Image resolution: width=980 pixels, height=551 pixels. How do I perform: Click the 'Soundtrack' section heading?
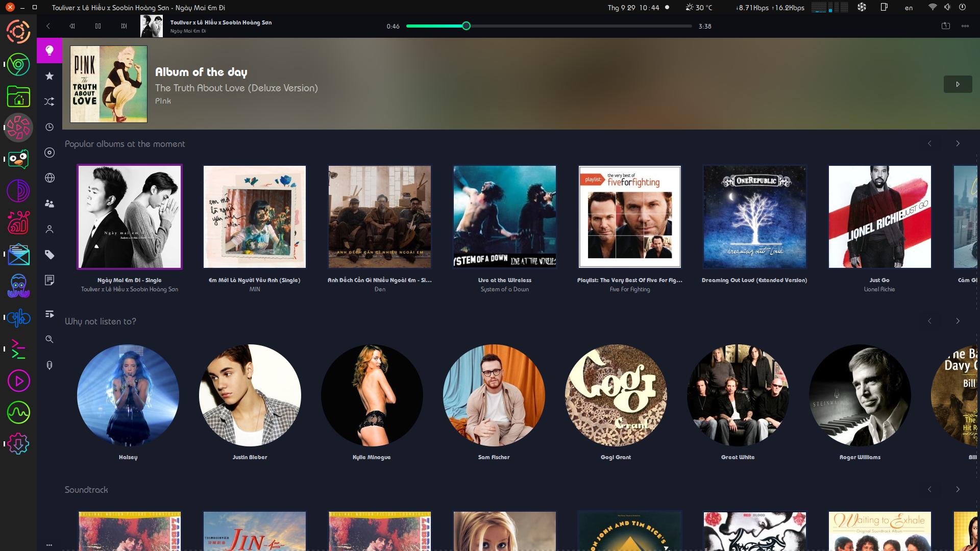click(86, 490)
